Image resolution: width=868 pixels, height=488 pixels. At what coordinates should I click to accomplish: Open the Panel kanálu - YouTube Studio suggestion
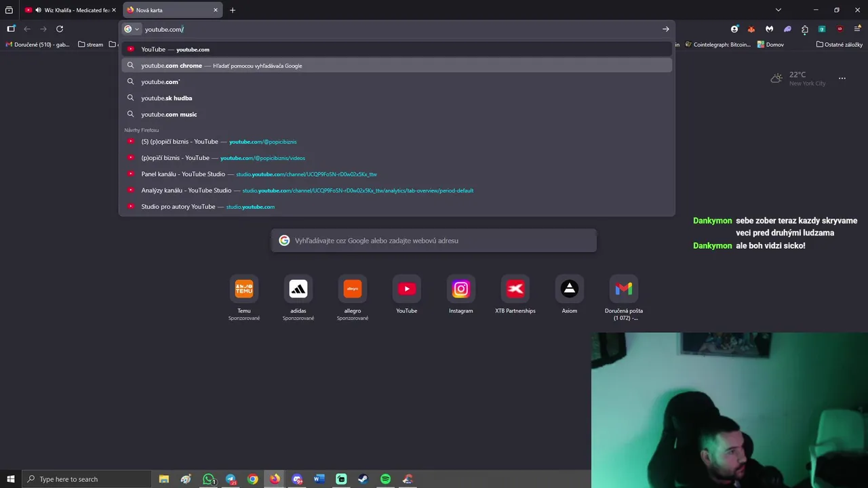coord(397,174)
